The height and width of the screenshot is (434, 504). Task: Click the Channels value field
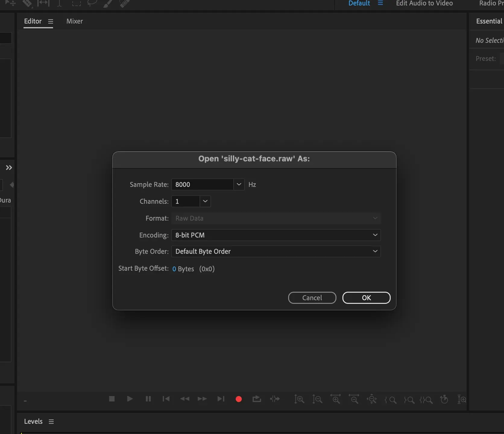(185, 201)
